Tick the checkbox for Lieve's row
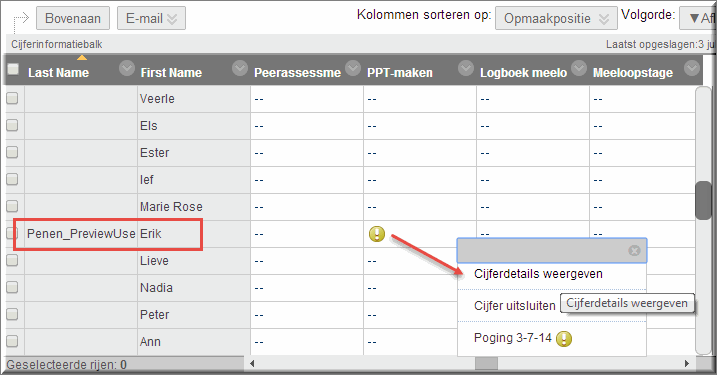This screenshot has width=717, height=375. pyautogui.click(x=12, y=260)
